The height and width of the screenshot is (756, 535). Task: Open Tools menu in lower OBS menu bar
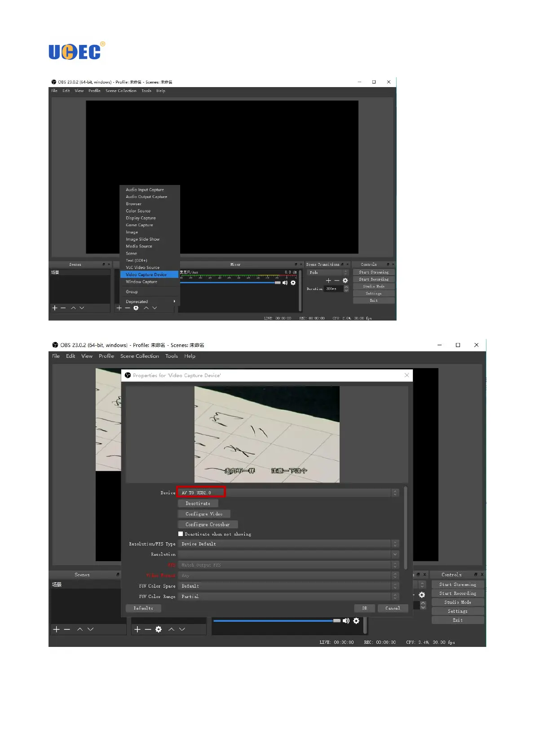click(x=172, y=356)
